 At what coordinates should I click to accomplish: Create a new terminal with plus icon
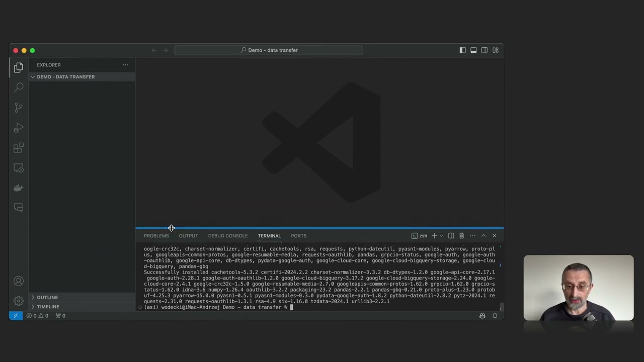(x=434, y=236)
